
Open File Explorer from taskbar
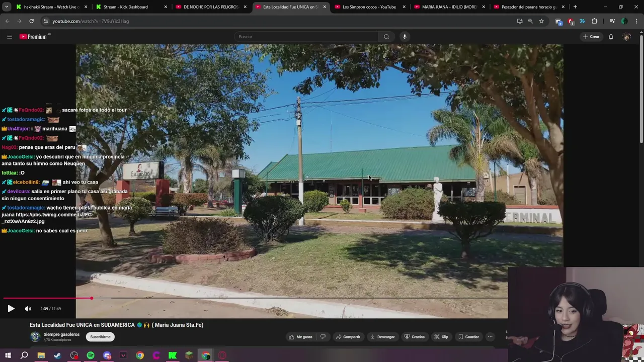click(41, 355)
